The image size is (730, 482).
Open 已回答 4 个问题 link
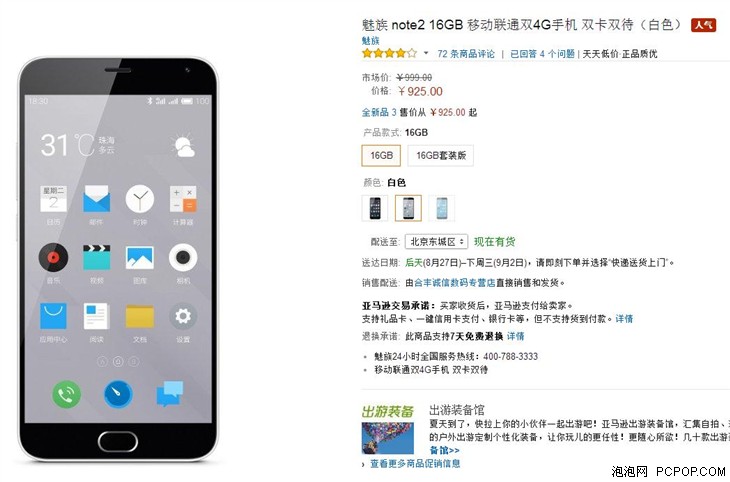click(542, 54)
